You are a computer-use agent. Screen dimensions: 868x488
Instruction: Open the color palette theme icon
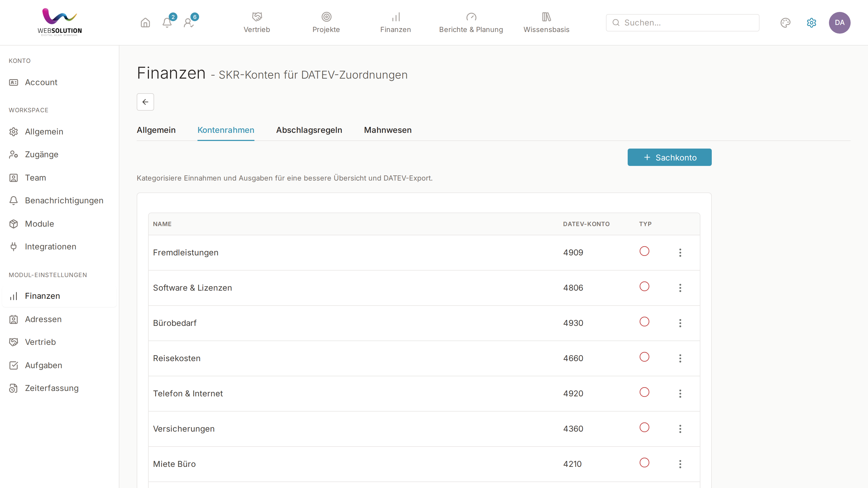(786, 23)
